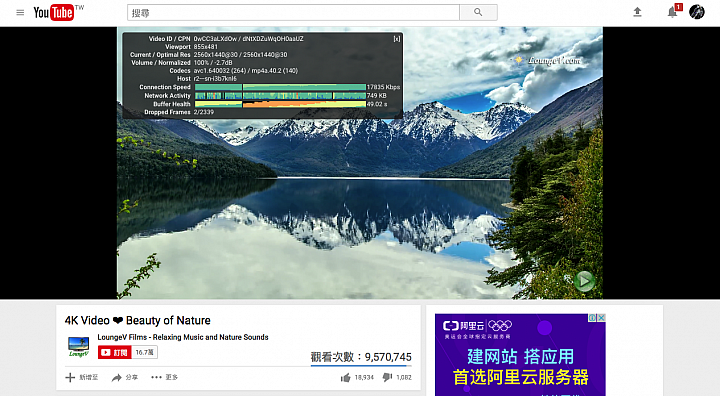The image size is (720, 396).
Task: Open the 更多 more options menu
Action: point(164,378)
